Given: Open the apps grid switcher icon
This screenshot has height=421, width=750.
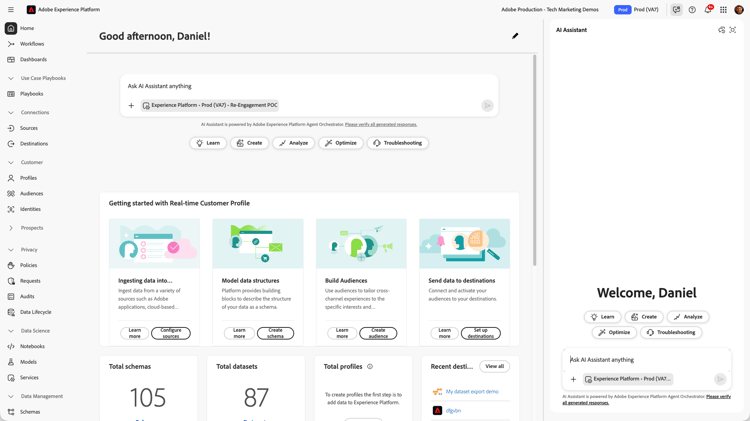Looking at the screenshot, I should coord(723,10).
